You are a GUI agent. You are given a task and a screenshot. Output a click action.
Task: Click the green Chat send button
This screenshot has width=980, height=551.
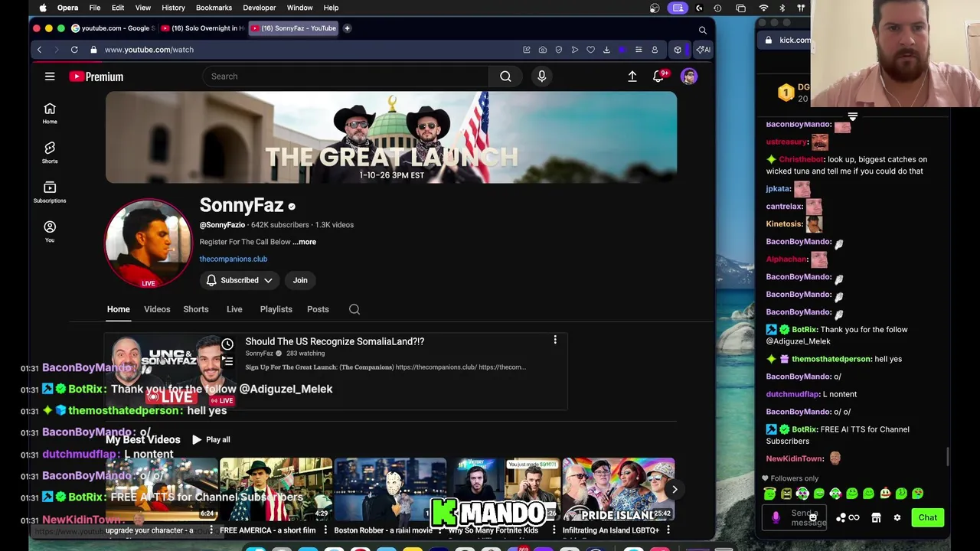(x=928, y=518)
